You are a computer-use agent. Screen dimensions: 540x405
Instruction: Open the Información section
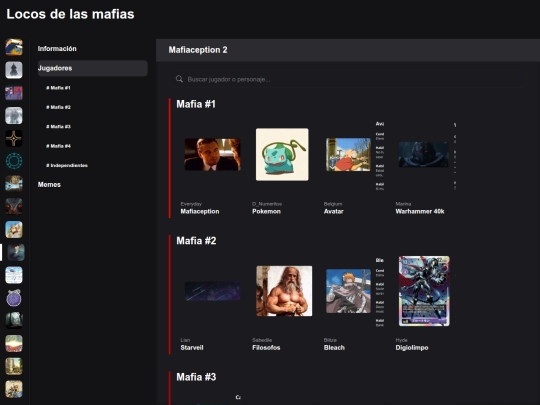[57, 49]
